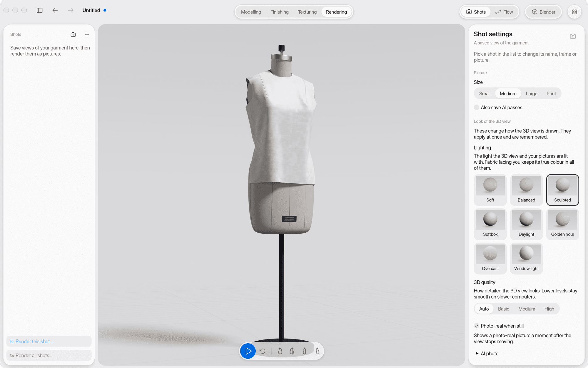Select the last mannequin side view icon
588x368 pixels.
point(317,351)
